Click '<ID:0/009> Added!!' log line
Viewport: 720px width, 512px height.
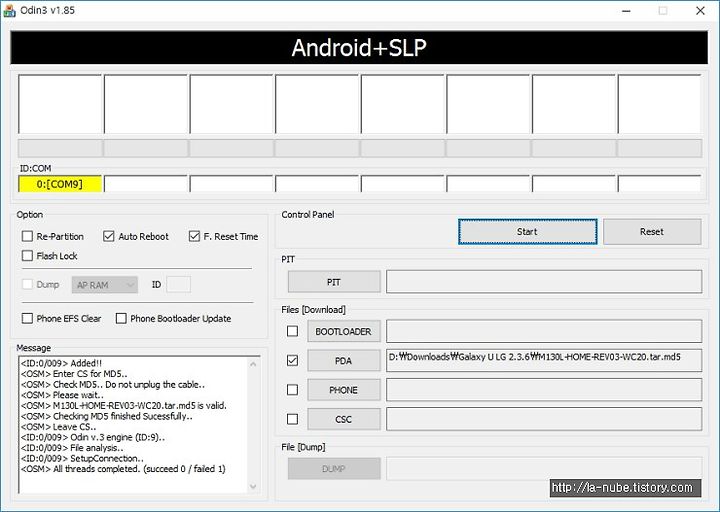point(62,363)
